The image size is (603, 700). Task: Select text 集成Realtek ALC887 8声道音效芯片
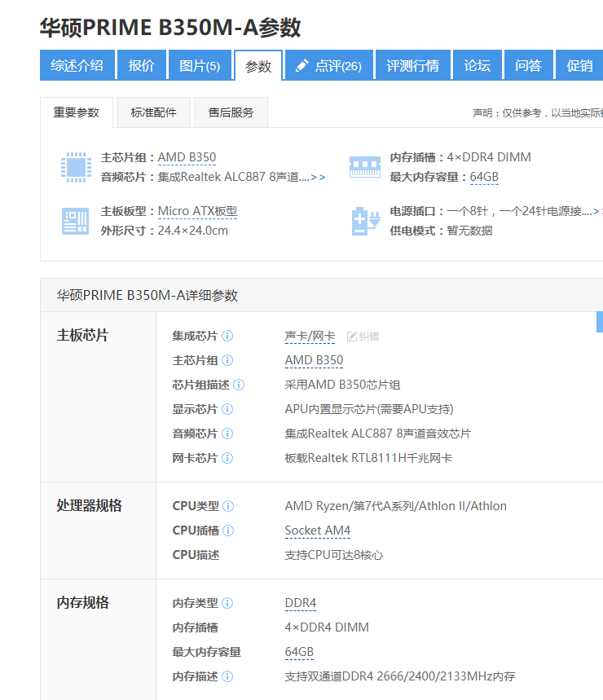(377, 434)
